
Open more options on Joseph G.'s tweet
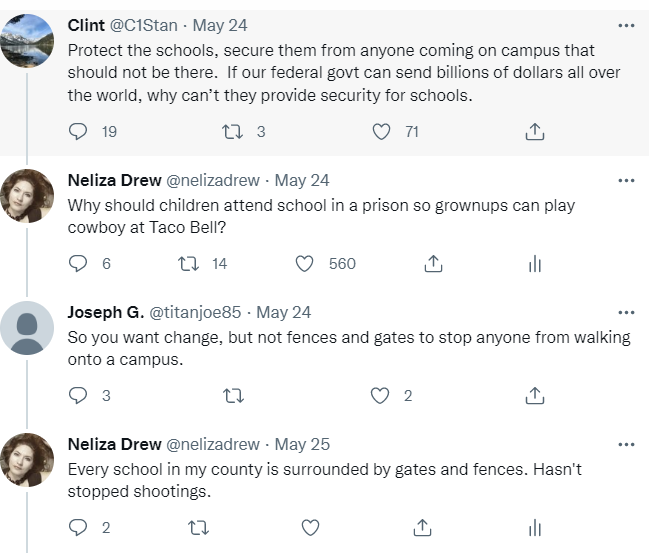click(x=626, y=312)
